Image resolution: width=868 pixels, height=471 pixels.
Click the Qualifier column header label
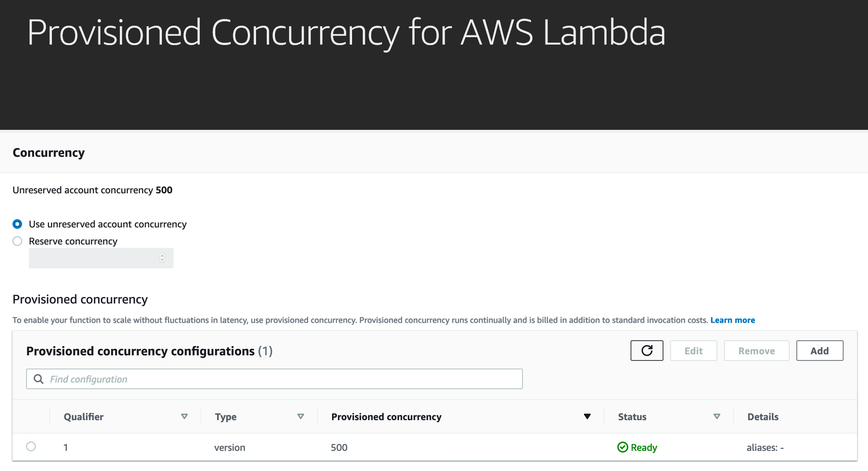83,417
